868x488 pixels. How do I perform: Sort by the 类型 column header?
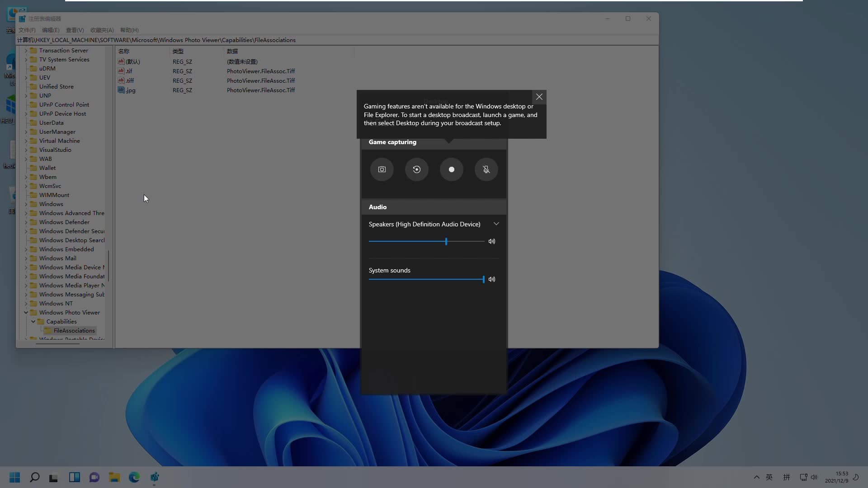click(x=197, y=51)
